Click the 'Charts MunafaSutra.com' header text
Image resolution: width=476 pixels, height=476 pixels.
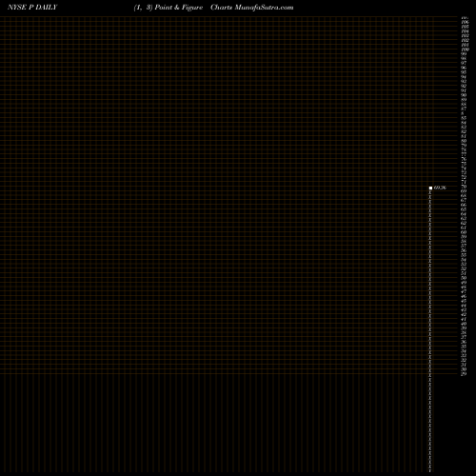pyautogui.click(x=252, y=8)
